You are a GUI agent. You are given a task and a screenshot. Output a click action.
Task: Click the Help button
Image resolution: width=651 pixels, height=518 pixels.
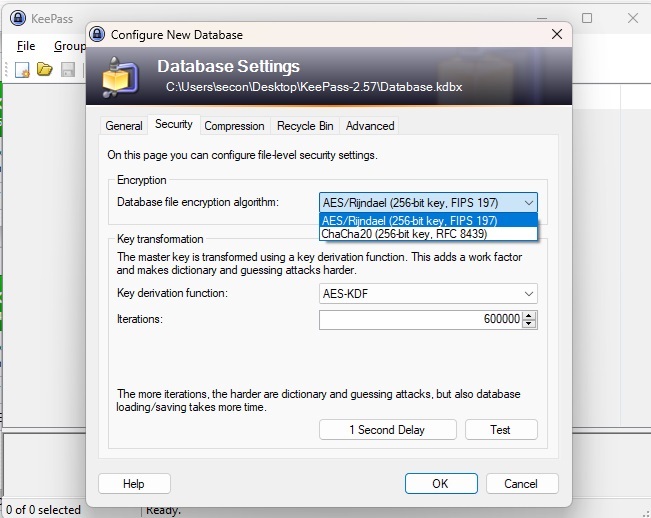pos(134,484)
